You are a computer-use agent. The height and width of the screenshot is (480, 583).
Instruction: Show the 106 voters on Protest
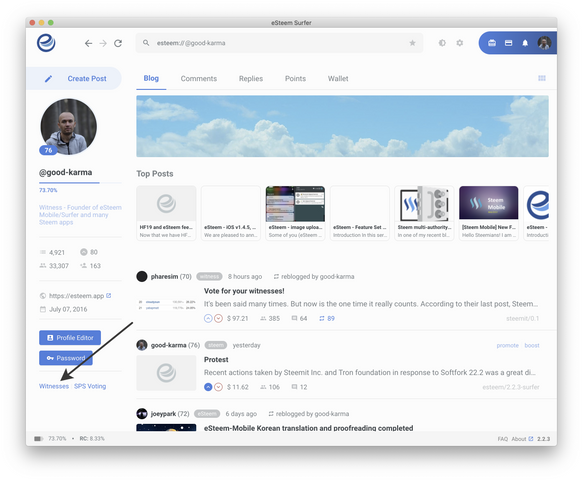(x=270, y=387)
